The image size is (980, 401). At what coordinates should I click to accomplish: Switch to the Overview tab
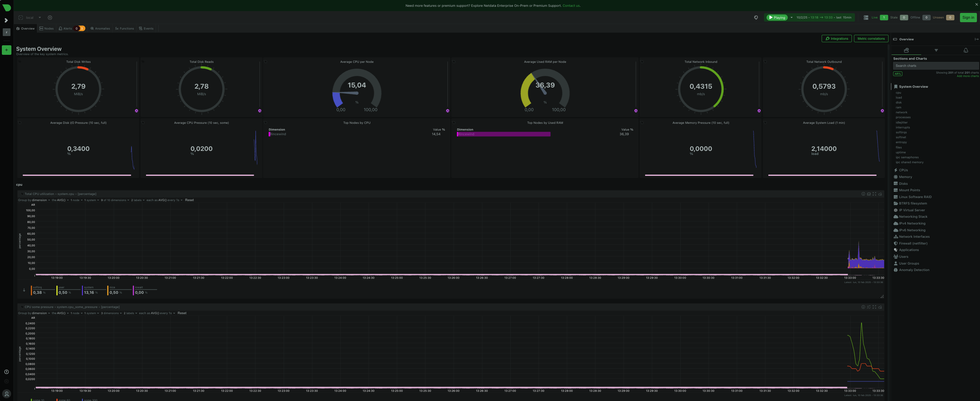(x=26, y=29)
